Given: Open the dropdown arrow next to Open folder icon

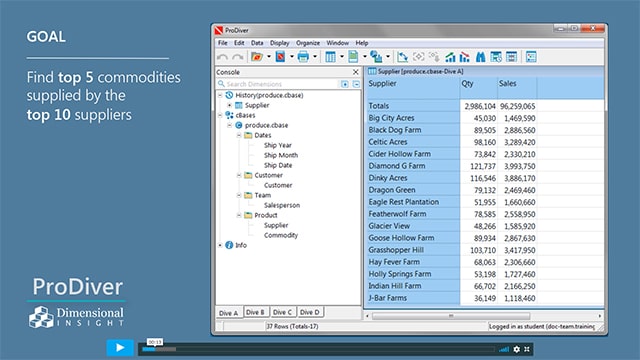Looking at the screenshot, I should pos(269,57).
